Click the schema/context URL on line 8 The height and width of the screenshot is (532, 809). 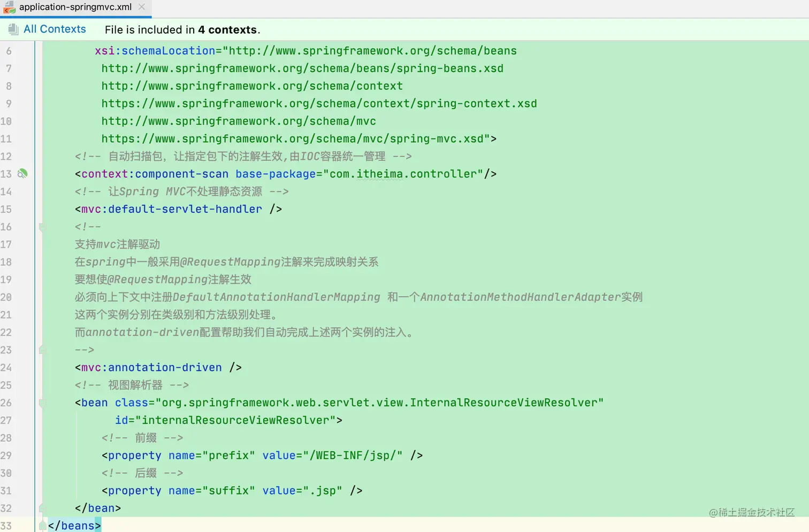click(252, 86)
